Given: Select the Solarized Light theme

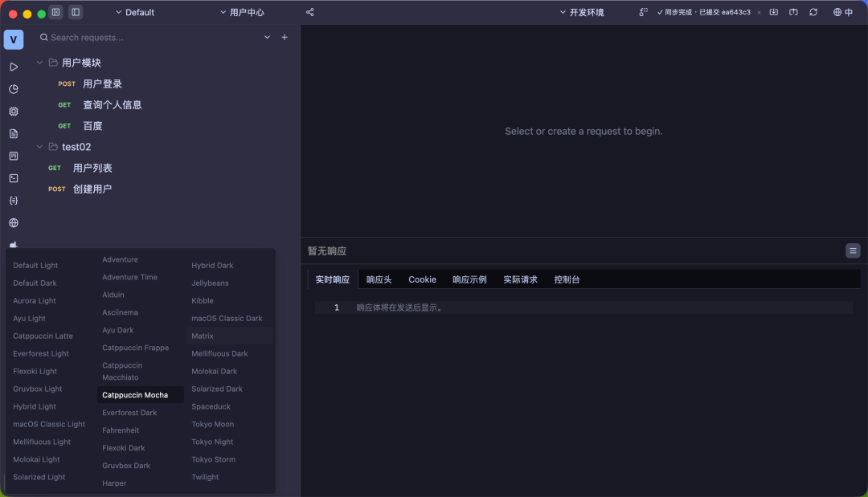Looking at the screenshot, I should coord(39,477).
